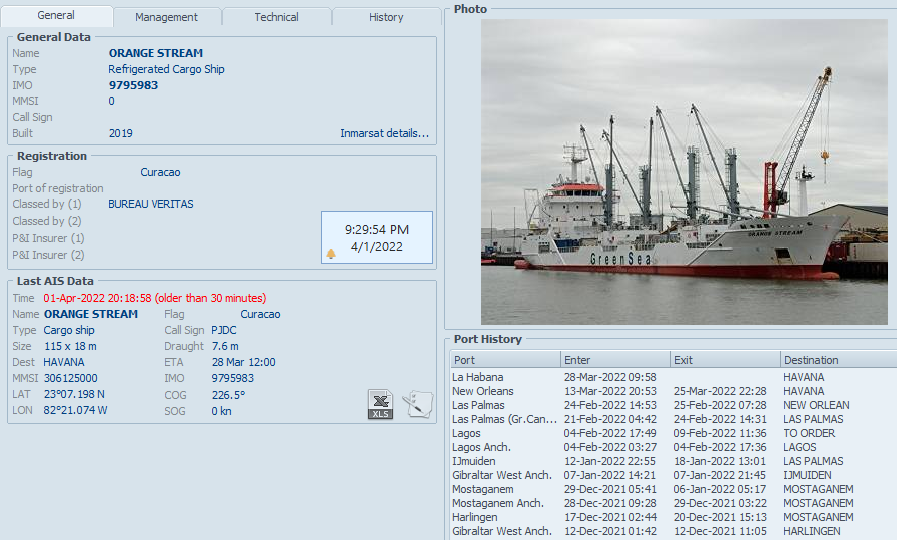Click the alert bell icon in the clock box
Viewport: 897px width, 540px height.
(x=331, y=253)
